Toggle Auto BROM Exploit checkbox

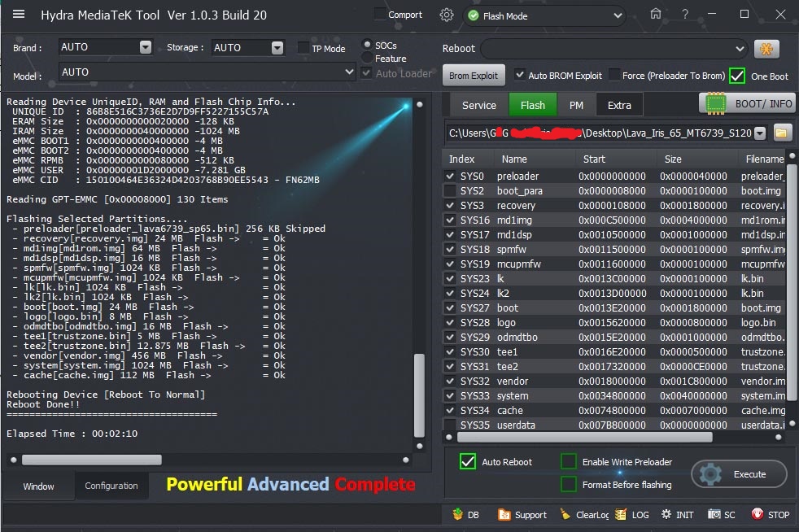point(519,75)
